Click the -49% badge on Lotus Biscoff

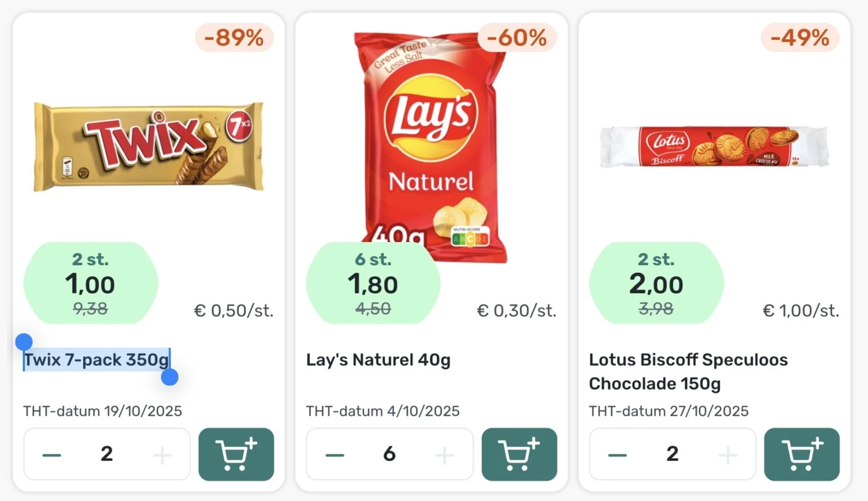(x=800, y=38)
